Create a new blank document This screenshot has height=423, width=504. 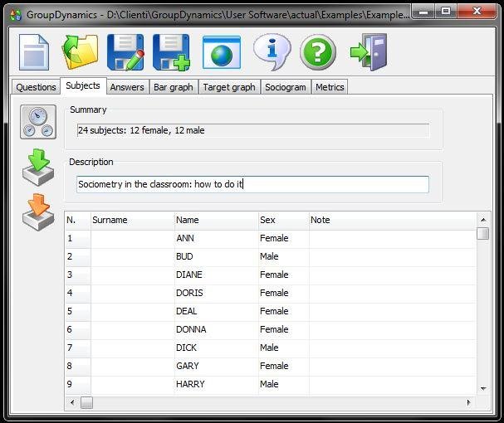[x=34, y=52]
